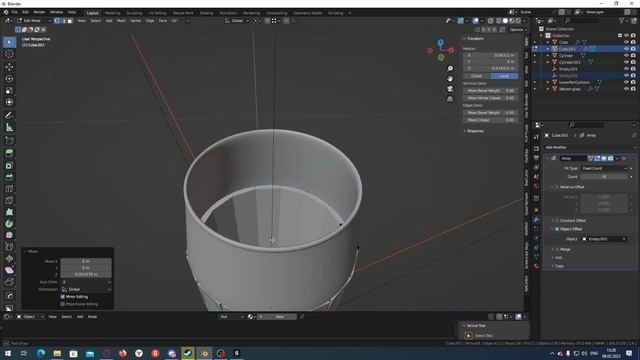Open the Render menu
Screen dimensions: 640x360
point(39,12)
